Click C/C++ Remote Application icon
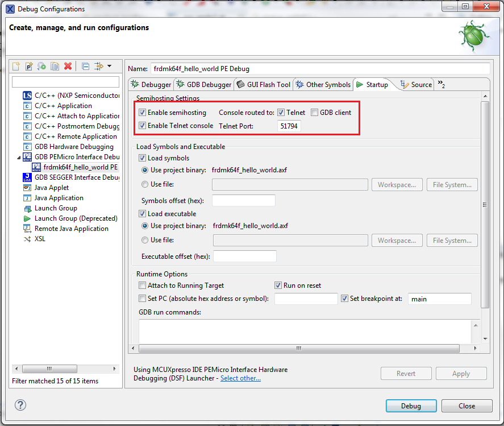Screen dimensions: 504x426 [27, 137]
